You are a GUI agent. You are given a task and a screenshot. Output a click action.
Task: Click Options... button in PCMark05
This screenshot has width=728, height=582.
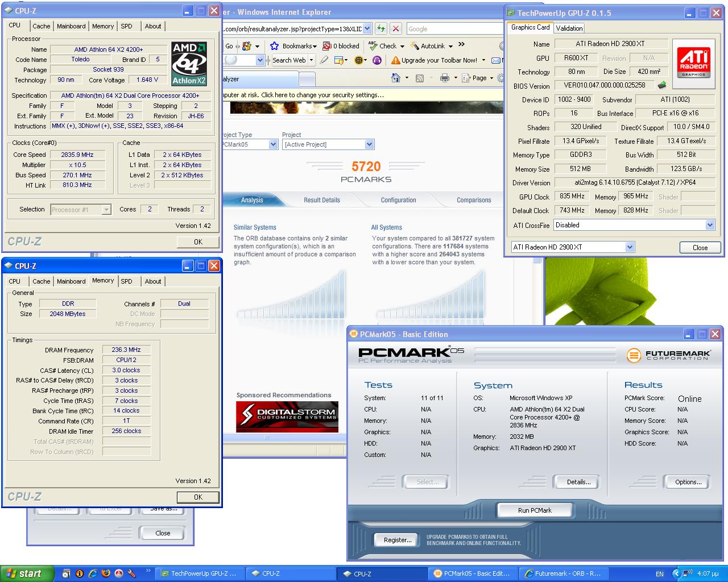[688, 482]
